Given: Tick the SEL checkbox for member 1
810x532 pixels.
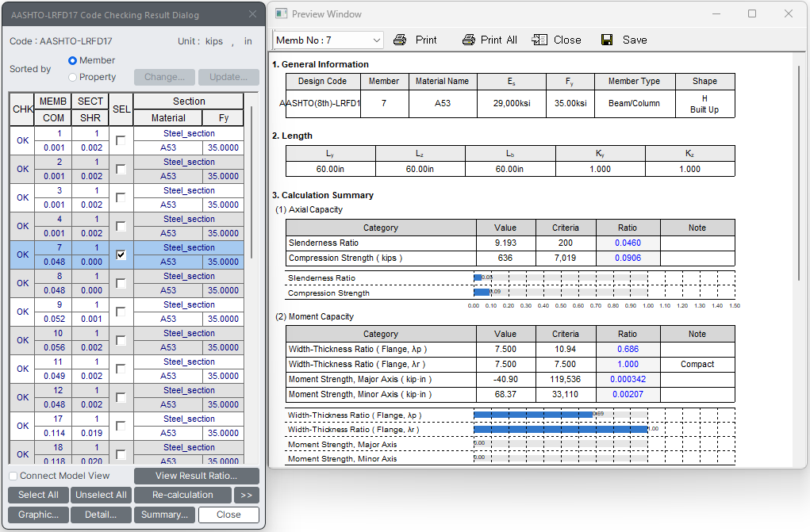Looking at the screenshot, I should [x=121, y=140].
